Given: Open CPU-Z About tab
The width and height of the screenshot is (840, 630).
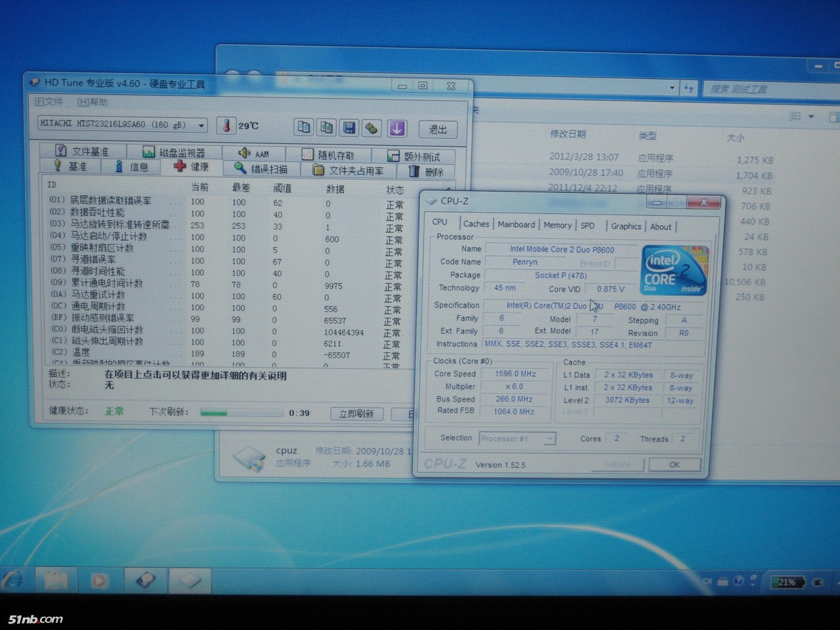Looking at the screenshot, I should (661, 227).
